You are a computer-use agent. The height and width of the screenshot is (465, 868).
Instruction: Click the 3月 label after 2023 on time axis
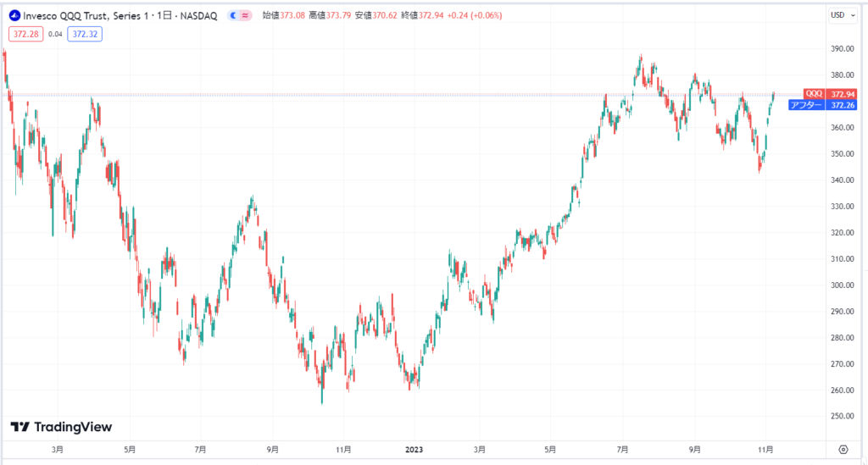click(480, 450)
